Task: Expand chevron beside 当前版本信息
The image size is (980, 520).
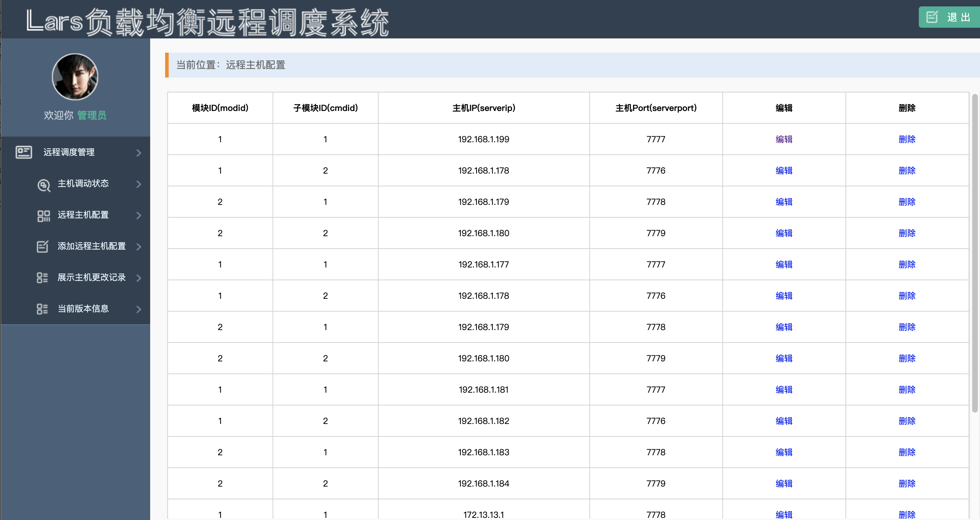Action: coord(138,309)
